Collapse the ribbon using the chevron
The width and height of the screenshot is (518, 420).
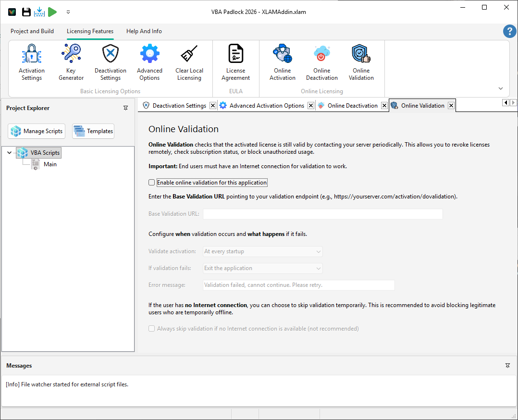(500, 88)
